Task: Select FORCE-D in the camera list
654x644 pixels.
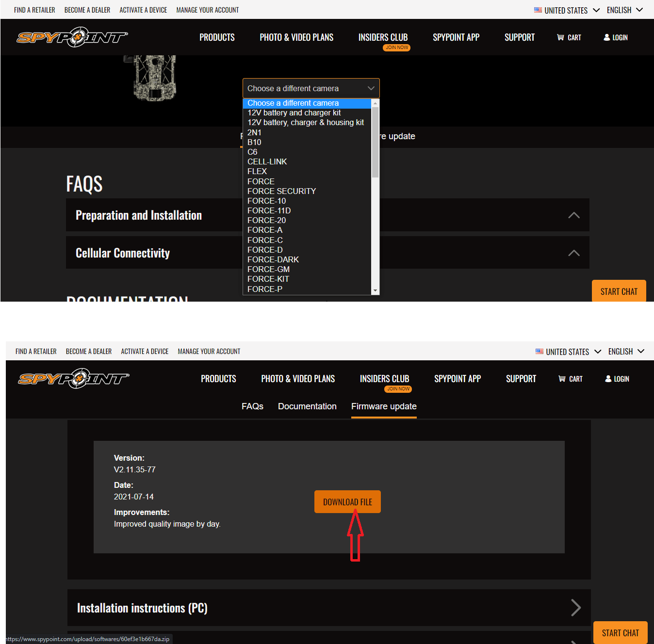Action: tap(307, 250)
